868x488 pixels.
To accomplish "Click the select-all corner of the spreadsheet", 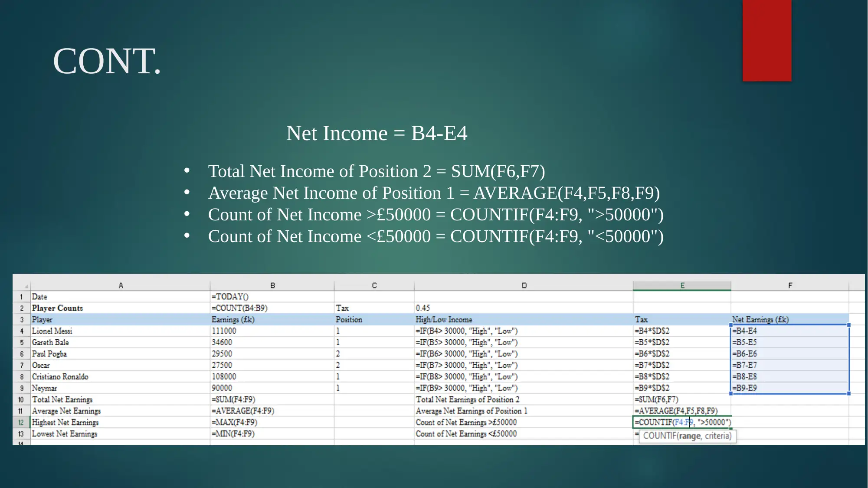I will click(x=22, y=285).
